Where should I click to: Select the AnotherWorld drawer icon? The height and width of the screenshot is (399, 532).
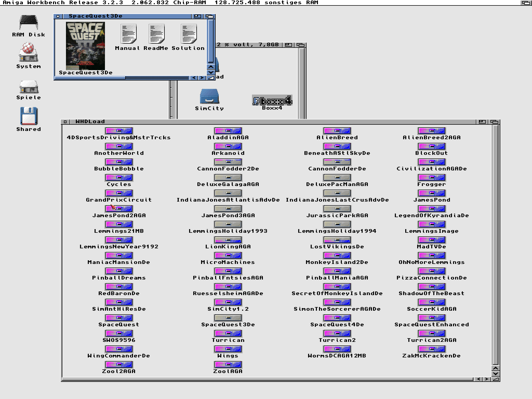[x=119, y=146]
